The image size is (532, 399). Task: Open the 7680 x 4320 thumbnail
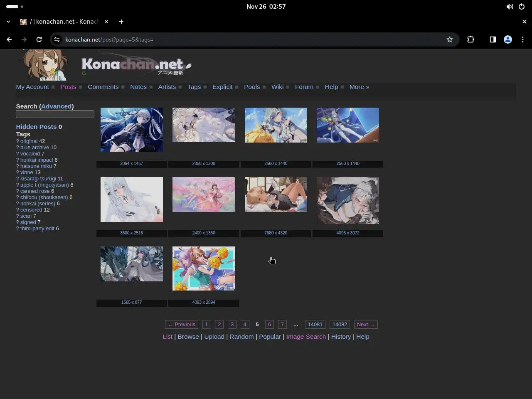(276, 195)
